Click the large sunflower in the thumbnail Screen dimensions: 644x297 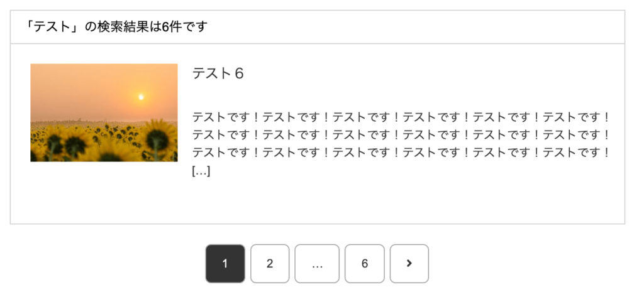pyautogui.click(x=158, y=139)
